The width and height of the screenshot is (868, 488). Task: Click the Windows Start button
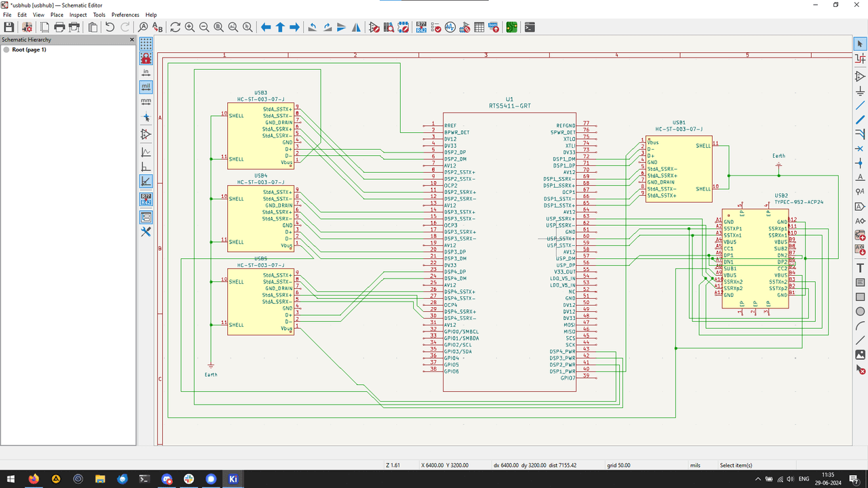(11, 479)
